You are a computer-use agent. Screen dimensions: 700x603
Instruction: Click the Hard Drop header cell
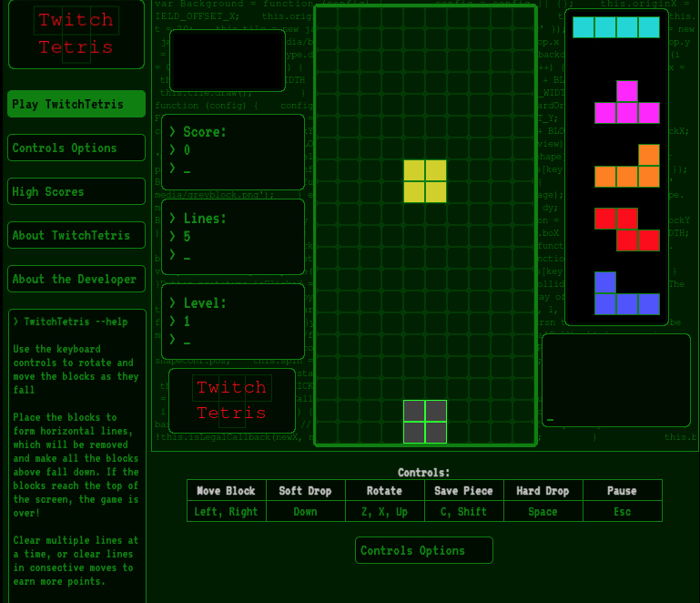[543, 490]
